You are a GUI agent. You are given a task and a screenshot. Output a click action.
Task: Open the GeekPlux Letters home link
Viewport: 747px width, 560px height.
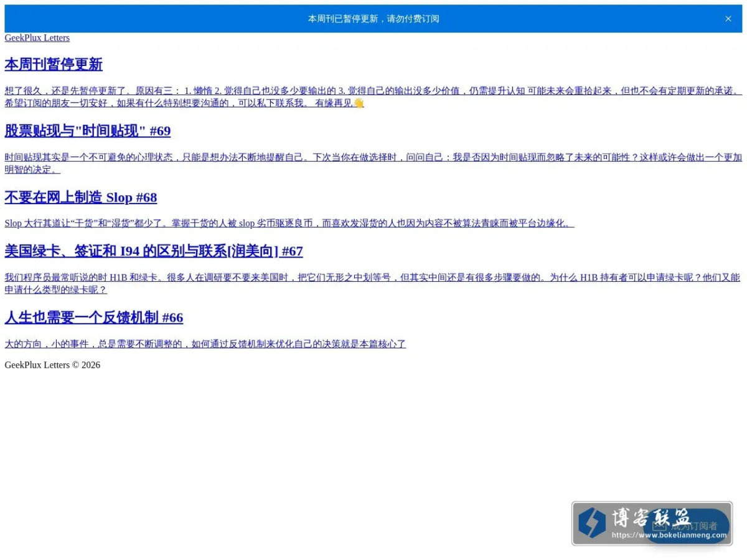(x=37, y=38)
